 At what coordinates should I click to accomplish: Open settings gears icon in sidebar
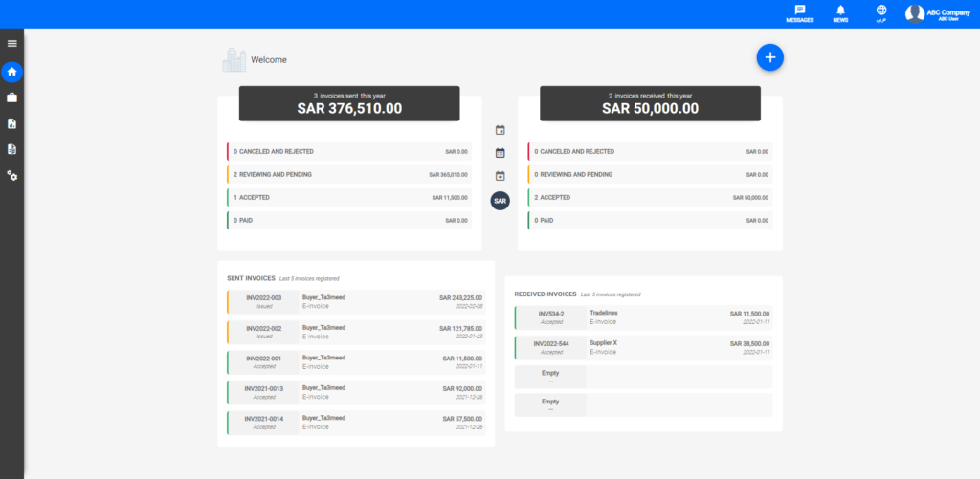[11, 176]
